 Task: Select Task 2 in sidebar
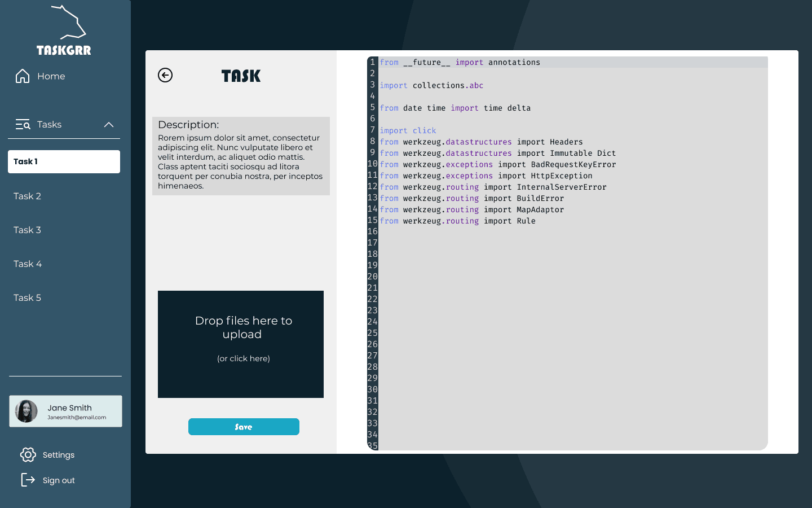point(28,196)
